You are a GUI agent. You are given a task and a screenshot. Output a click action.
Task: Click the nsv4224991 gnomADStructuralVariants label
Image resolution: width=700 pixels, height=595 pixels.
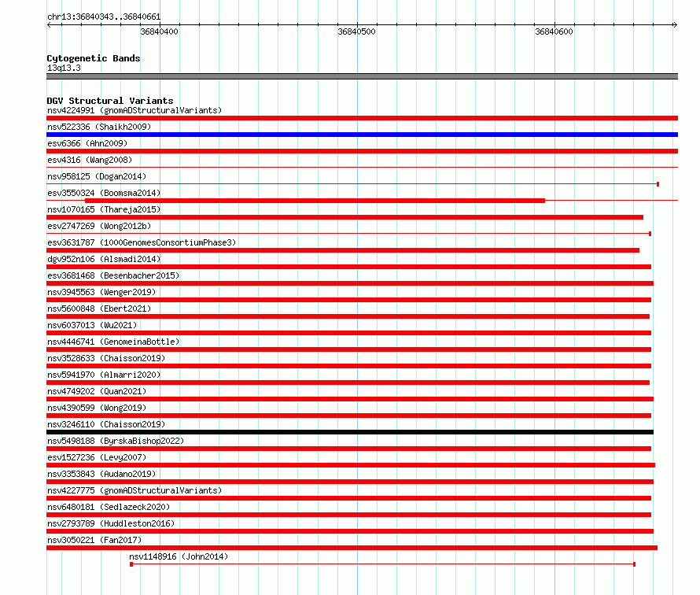coord(134,110)
